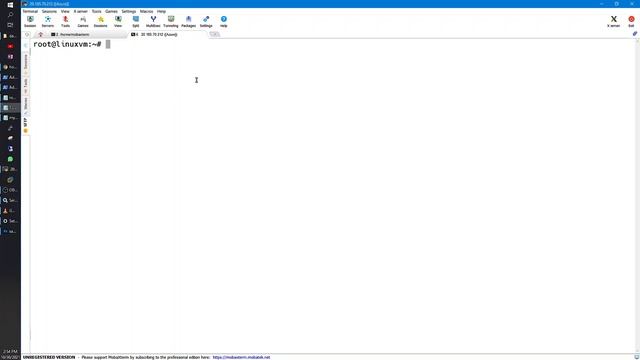Image resolution: width=640 pixels, height=360 pixels.
Task: Open the View menu
Action: click(65, 11)
